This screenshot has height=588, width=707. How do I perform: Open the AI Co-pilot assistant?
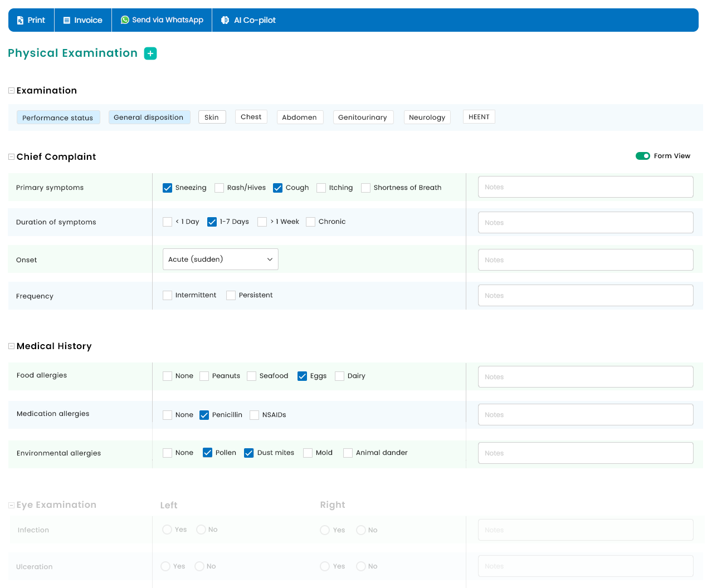click(x=248, y=20)
